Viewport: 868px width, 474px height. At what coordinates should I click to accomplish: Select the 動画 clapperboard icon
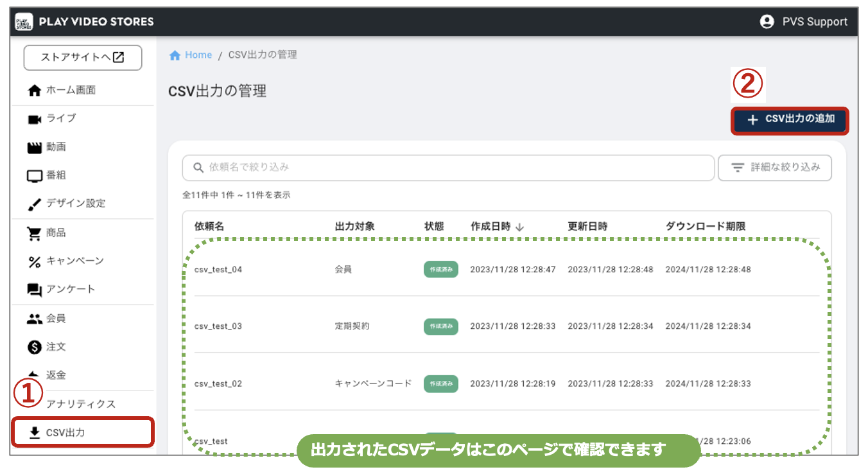pos(34,147)
